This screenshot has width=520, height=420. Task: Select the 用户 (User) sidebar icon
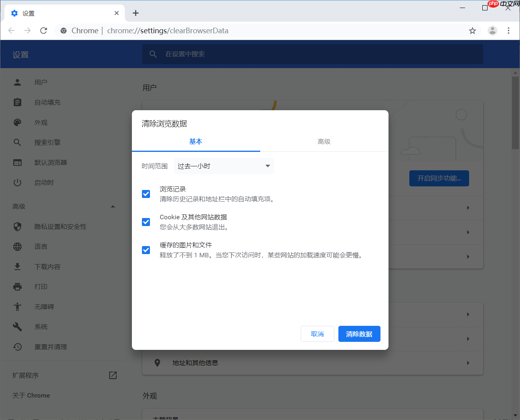tap(17, 82)
